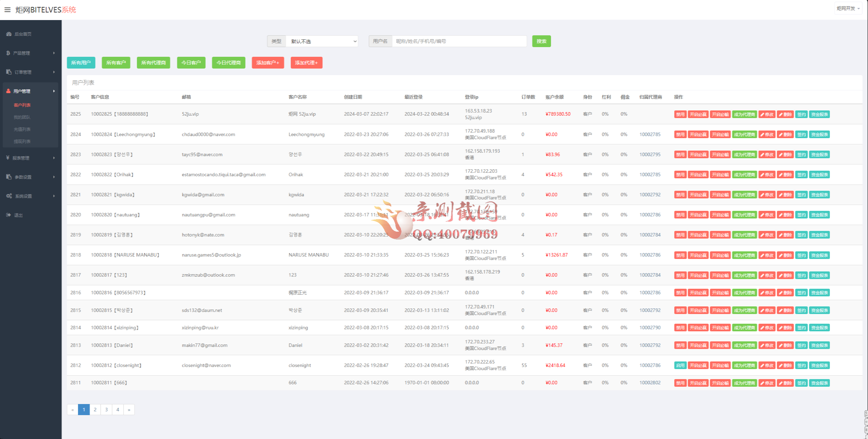Expand the 订单管理 sidebar submenu arrow
The width and height of the screenshot is (868, 439).
(54, 72)
